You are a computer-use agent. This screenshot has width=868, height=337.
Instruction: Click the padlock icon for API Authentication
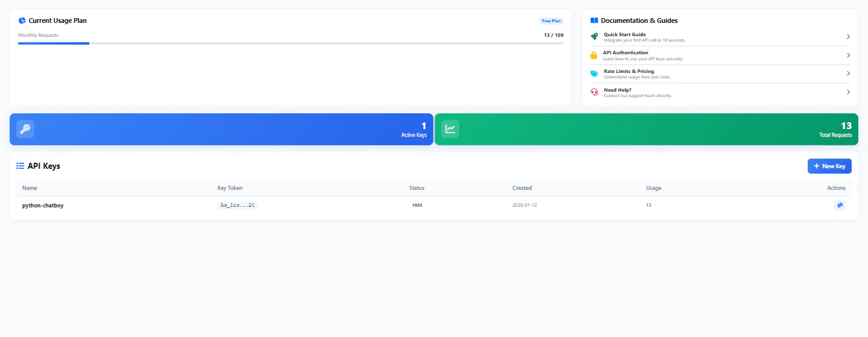point(594,55)
